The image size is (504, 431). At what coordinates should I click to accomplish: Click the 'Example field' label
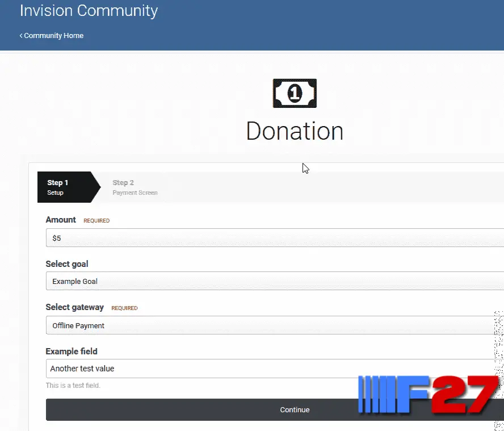[x=72, y=352]
